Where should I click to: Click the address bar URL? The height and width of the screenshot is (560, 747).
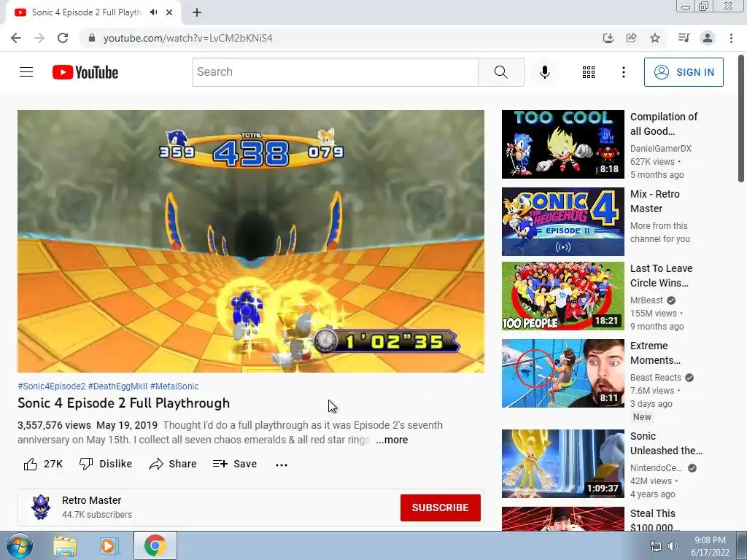click(x=187, y=38)
